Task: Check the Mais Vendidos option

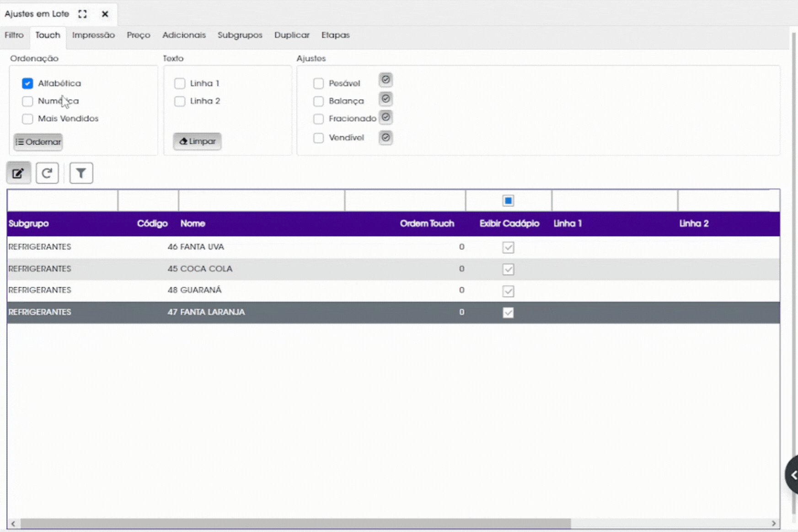Action: pos(27,119)
